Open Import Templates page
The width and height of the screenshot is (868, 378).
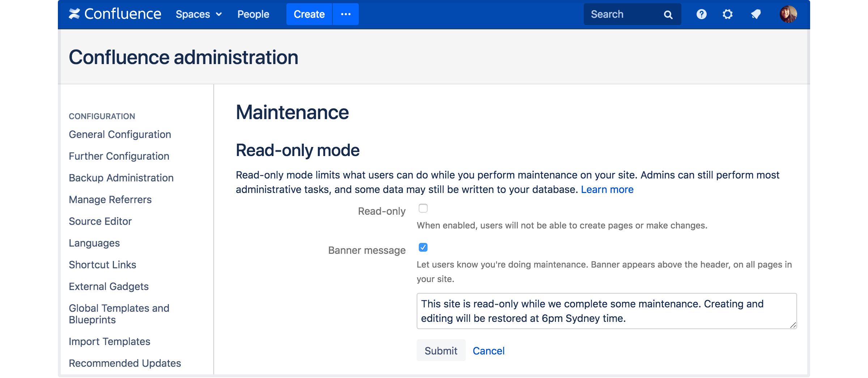tap(109, 341)
